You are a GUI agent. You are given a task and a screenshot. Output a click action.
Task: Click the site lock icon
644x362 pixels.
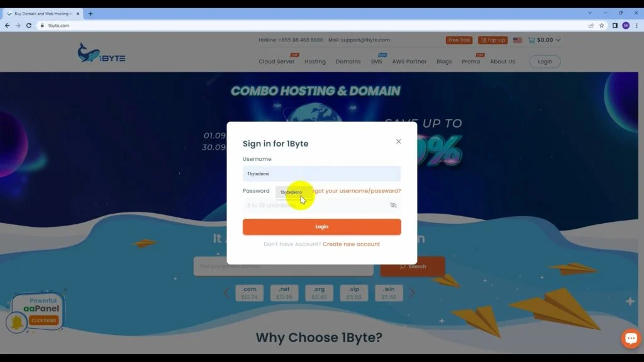click(x=42, y=25)
